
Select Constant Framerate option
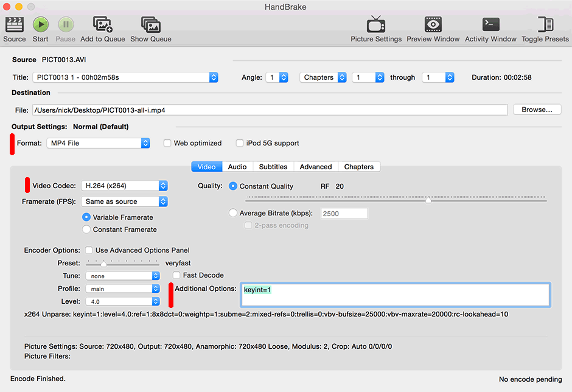(x=86, y=229)
